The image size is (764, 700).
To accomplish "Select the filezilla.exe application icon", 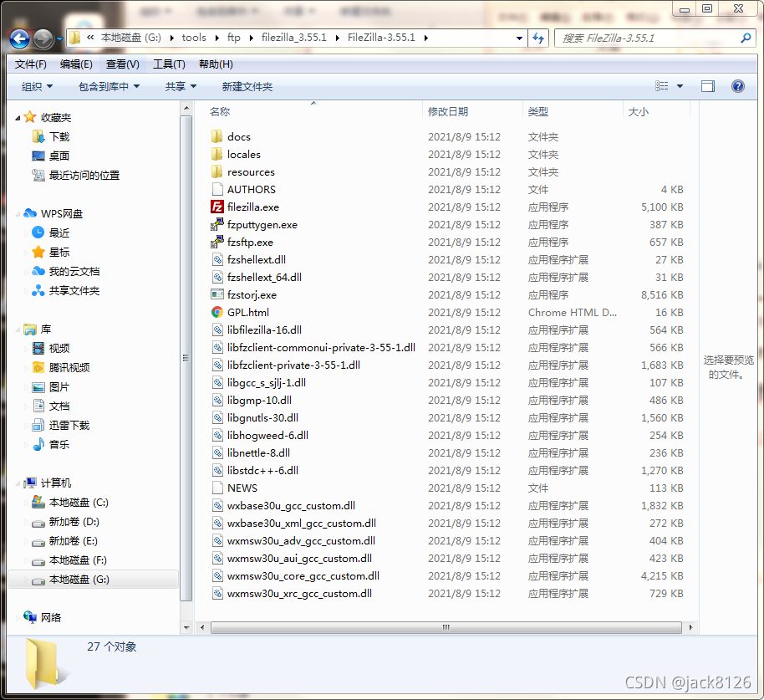I will click(x=216, y=207).
